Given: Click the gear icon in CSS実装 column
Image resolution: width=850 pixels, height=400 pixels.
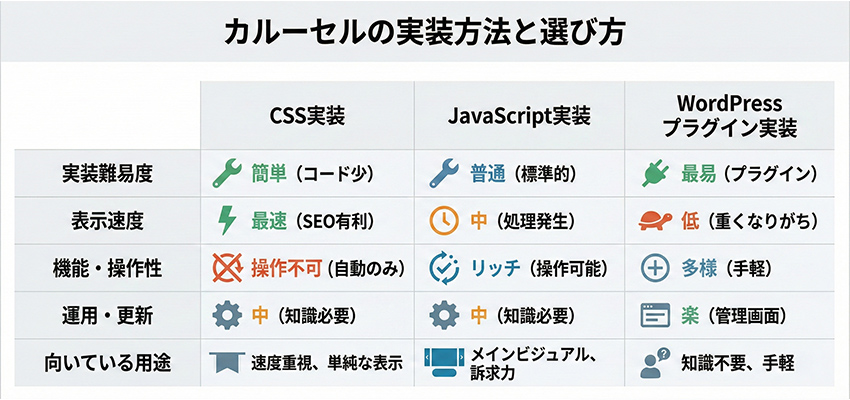Looking at the screenshot, I should click(x=228, y=316).
